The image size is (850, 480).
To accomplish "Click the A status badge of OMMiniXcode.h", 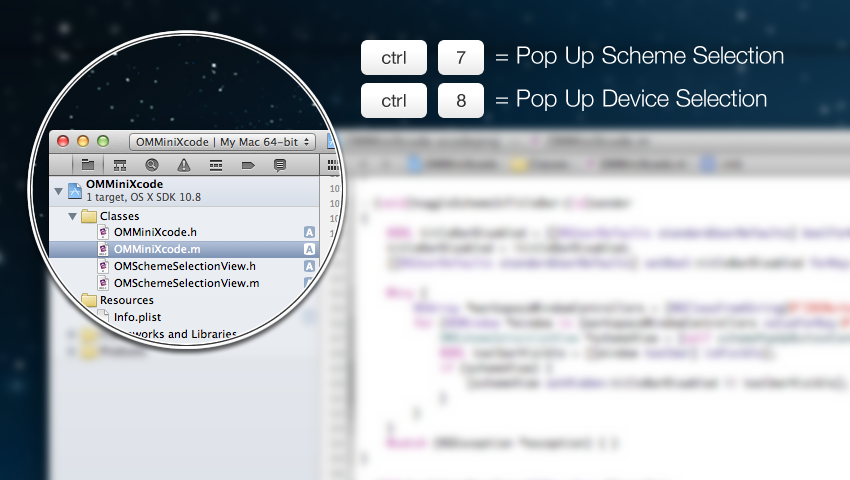I will click(x=309, y=232).
